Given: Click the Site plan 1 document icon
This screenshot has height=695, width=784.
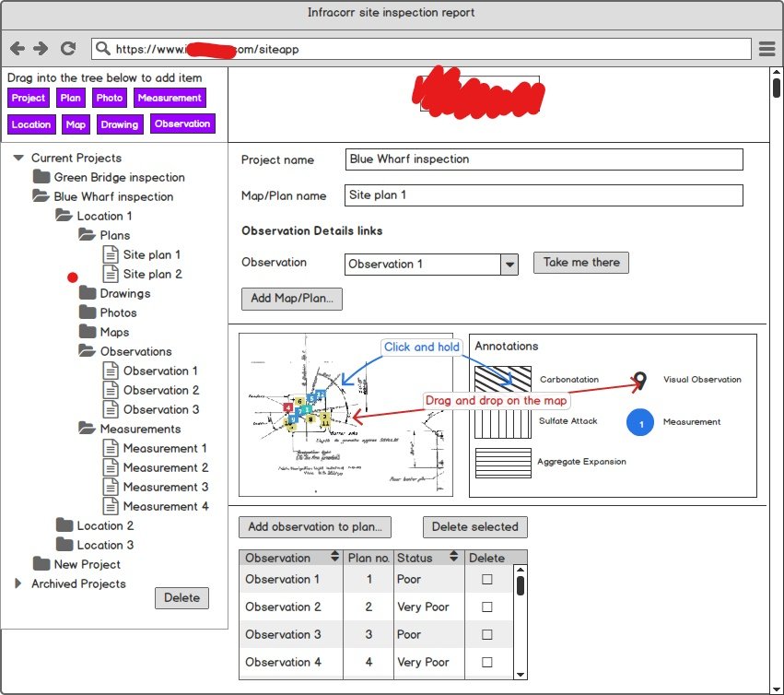Looking at the screenshot, I should click(111, 254).
